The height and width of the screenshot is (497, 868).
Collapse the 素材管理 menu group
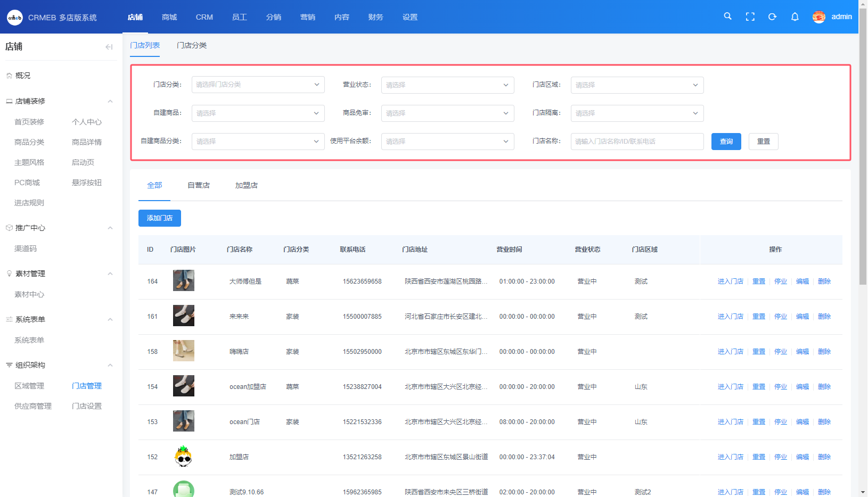(x=110, y=274)
